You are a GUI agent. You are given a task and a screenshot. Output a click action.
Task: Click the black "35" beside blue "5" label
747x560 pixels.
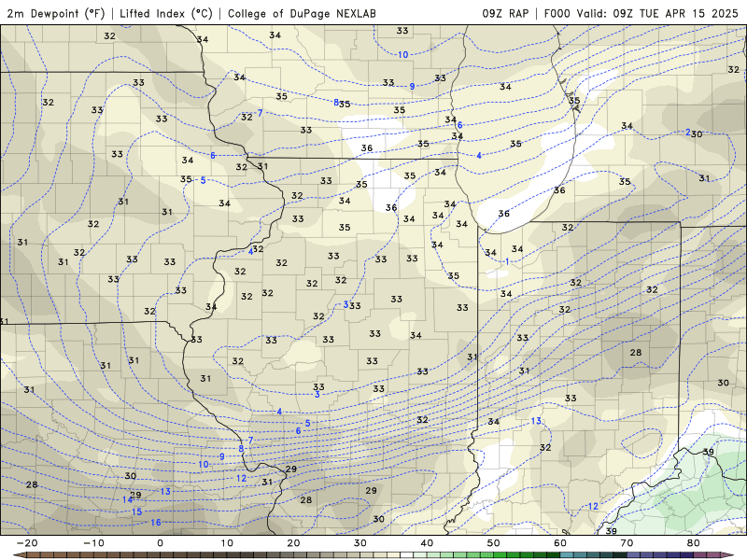[x=186, y=179]
